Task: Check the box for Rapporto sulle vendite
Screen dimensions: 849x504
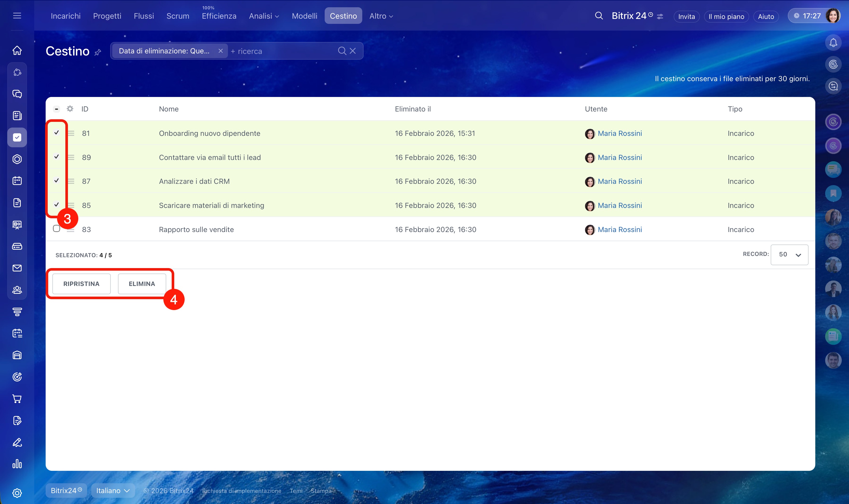Action: 56,229
